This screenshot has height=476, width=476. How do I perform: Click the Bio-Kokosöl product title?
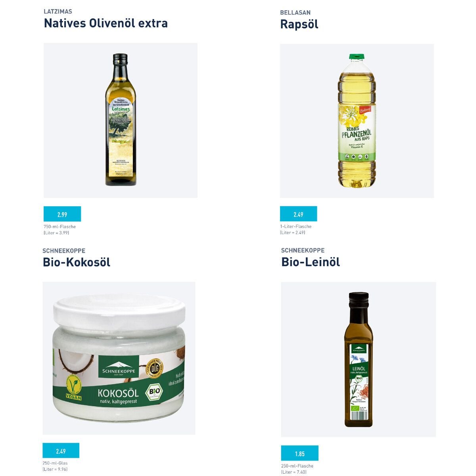pos(77,262)
